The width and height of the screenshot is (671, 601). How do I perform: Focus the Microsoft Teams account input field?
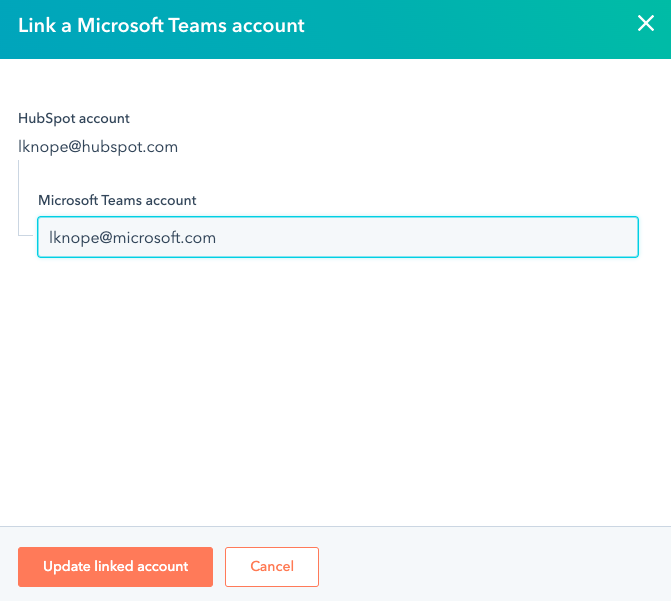coord(337,237)
